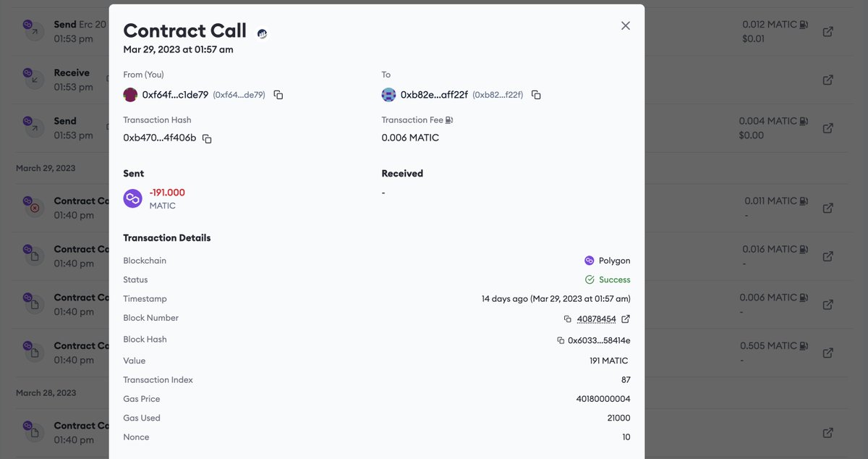Open external link for 0.505 MATIC transaction
Viewport: 868px width, 459px height.
pos(828,353)
